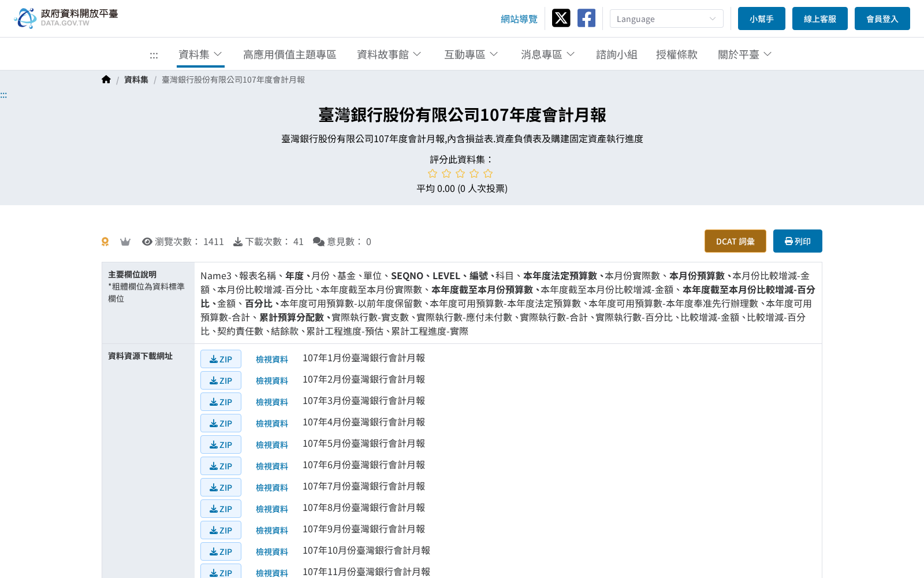This screenshot has height=578, width=924.
Task: Download ZIP for 107年7月份 report
Action: tap(221, 487)
